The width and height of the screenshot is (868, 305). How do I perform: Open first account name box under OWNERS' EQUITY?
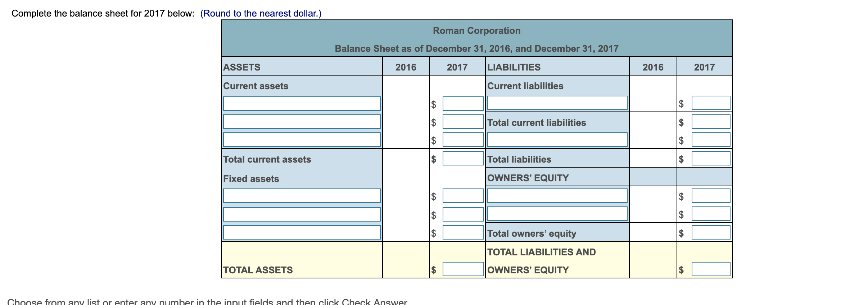tap(557, 196)
